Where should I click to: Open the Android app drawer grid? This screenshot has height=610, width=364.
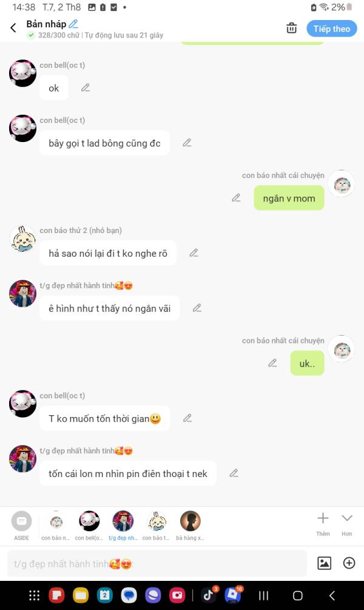click(34, 595)
